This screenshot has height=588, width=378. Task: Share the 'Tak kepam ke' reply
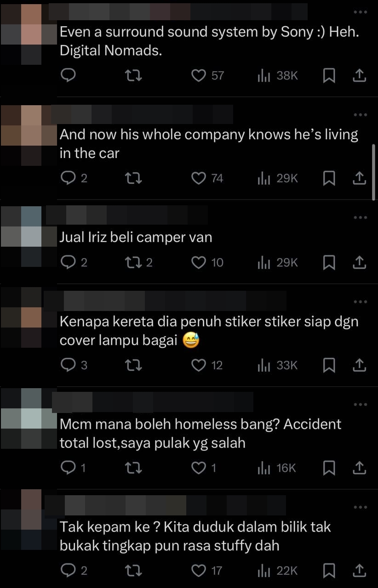(359, 571)
